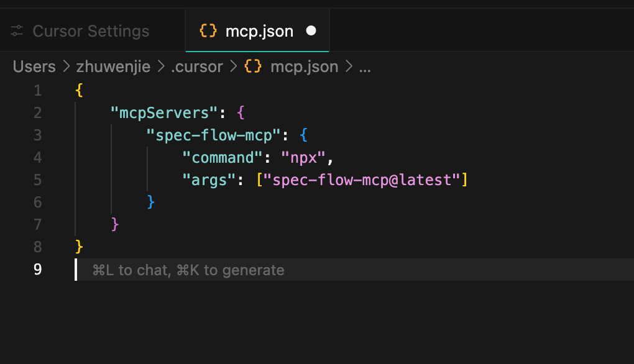The height and width of the screenshot is (364, 634).
Task: Place cursor on the "command" key
Action: 223,158
